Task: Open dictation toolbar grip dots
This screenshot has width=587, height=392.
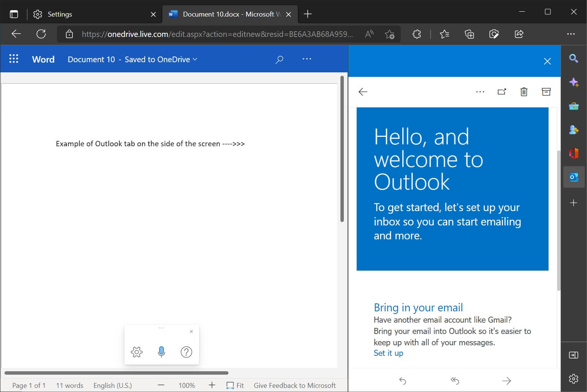Action: pos(161,328)
